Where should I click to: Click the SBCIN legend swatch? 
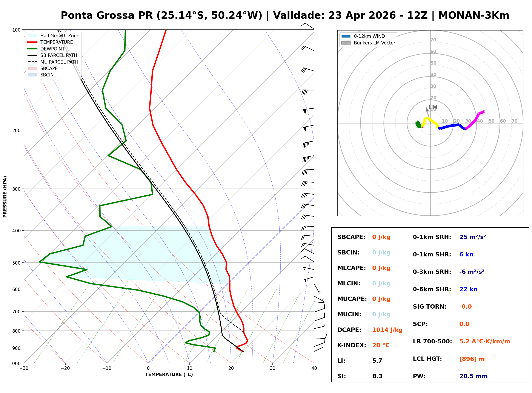click(32, 75)
